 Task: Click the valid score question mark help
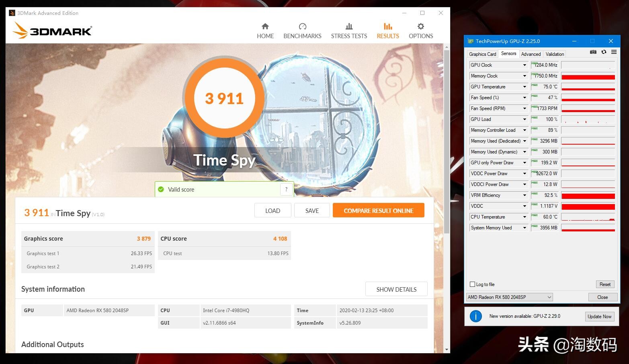pyautogui.click(x=286, y=189)
